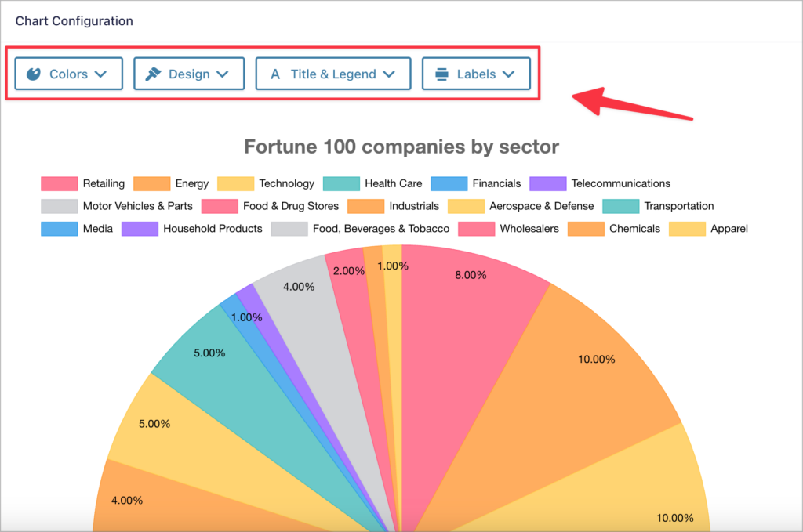The width and height of the screenshot is (803, 532).
Task: Click the Industrials legend label
Action: (x=414, y=206)
